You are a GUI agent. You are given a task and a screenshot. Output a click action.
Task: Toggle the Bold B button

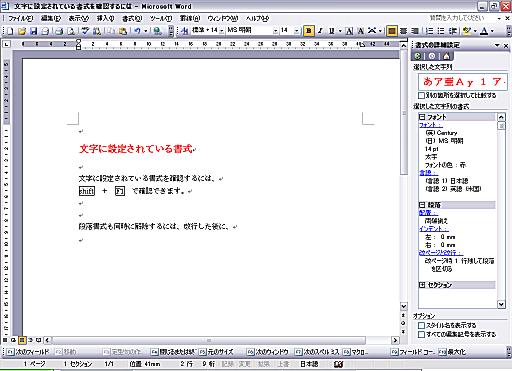(x=309, y=31)
